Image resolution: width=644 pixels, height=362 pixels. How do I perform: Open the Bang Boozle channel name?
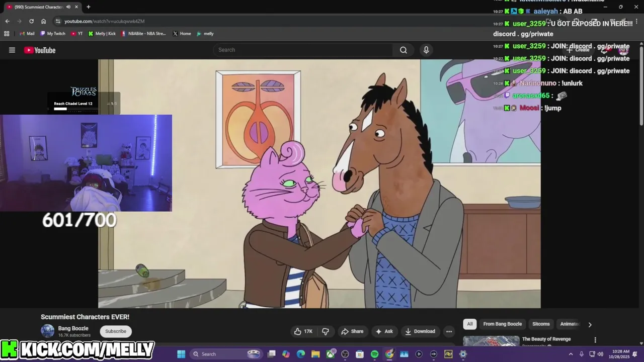click(x=73, y=328)
